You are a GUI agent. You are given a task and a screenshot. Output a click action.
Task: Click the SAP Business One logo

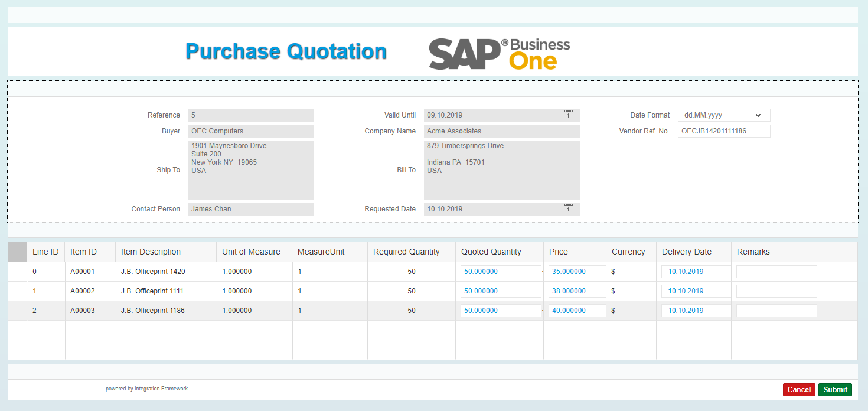499,54
